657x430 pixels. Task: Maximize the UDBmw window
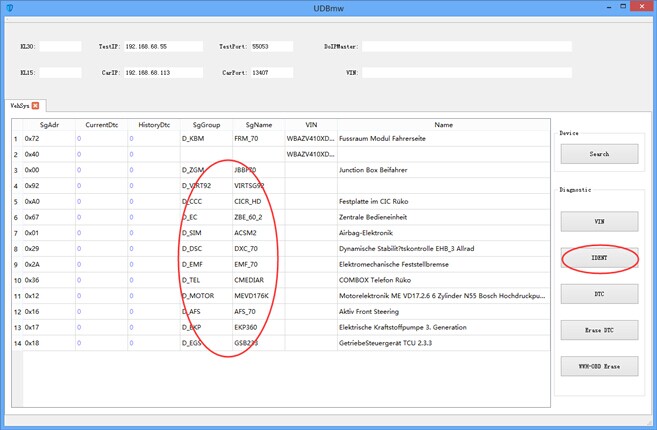(623, 6)
